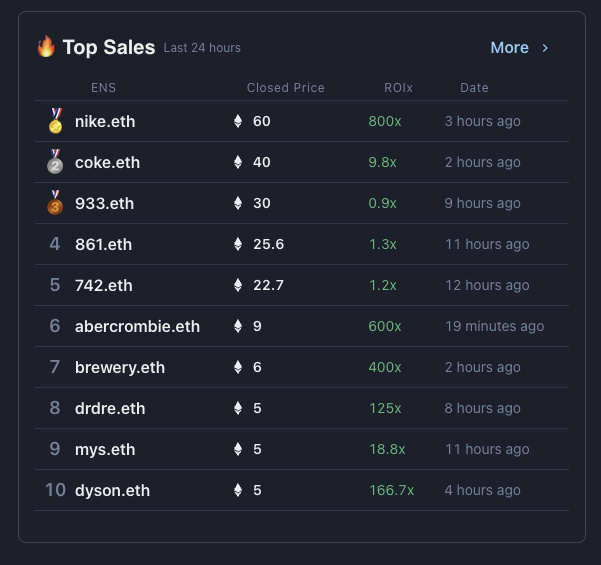Click the 12 hours ago date
This screenshot has height=565, width=601.
[x=487, y=286]
